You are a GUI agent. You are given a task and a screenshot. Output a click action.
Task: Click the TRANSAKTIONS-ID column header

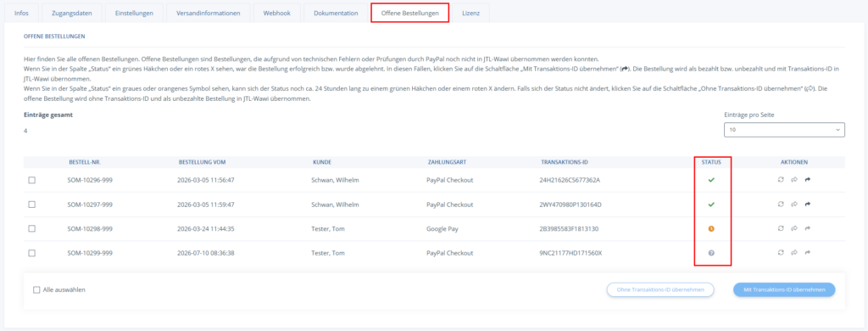(564, 162)
